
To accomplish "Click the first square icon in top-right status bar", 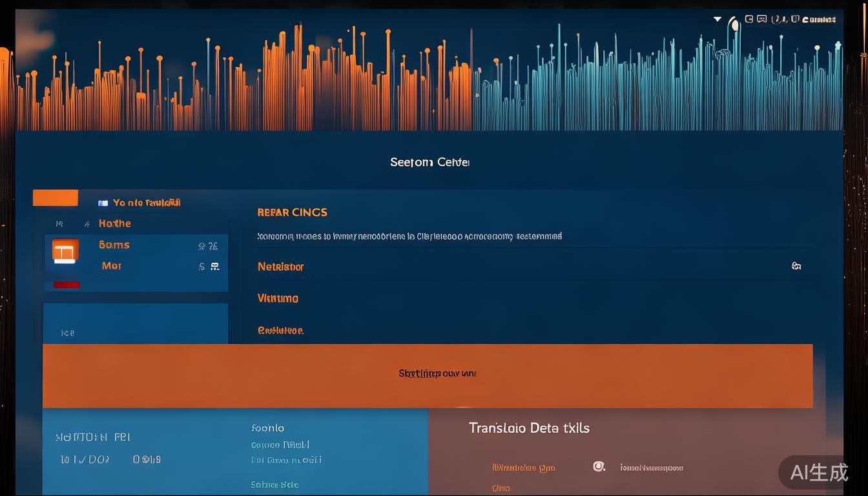I will 749,19.
